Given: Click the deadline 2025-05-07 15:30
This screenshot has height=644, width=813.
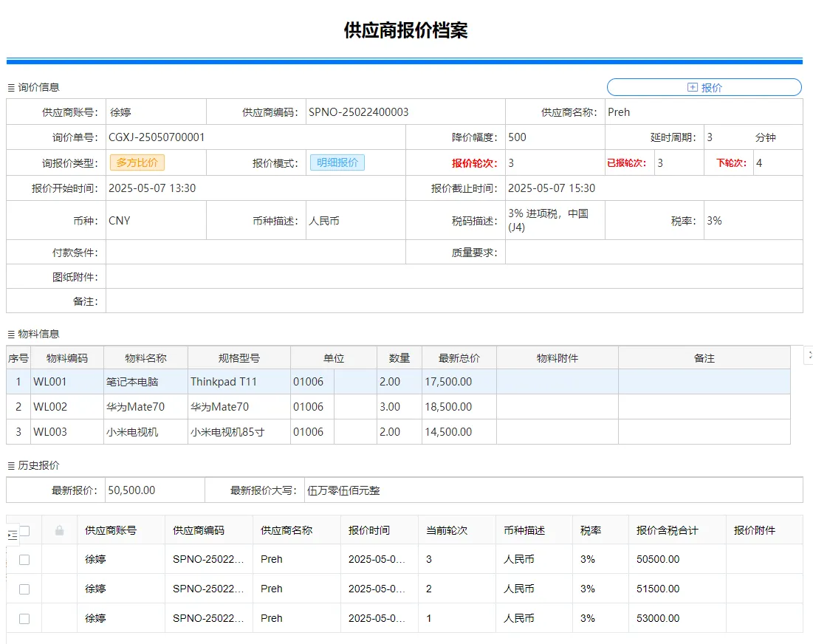Looking at the screenshot, I should (x=552, y=188).
